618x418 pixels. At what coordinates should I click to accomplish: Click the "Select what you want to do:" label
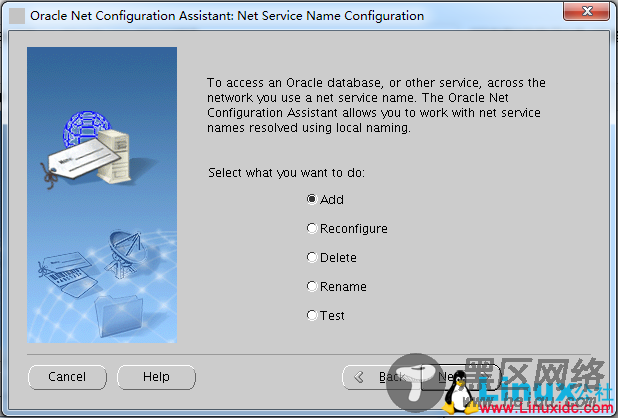coord(287,173)
